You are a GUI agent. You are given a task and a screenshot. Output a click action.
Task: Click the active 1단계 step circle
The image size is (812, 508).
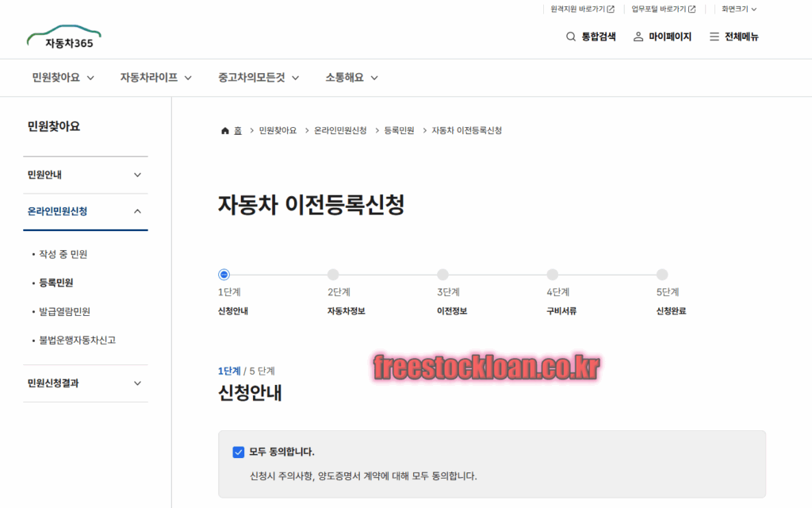tap(224, 275)
